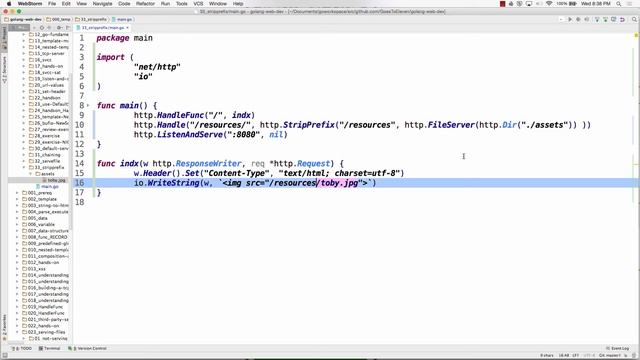Open the Event Log

[x=618, y=349]
